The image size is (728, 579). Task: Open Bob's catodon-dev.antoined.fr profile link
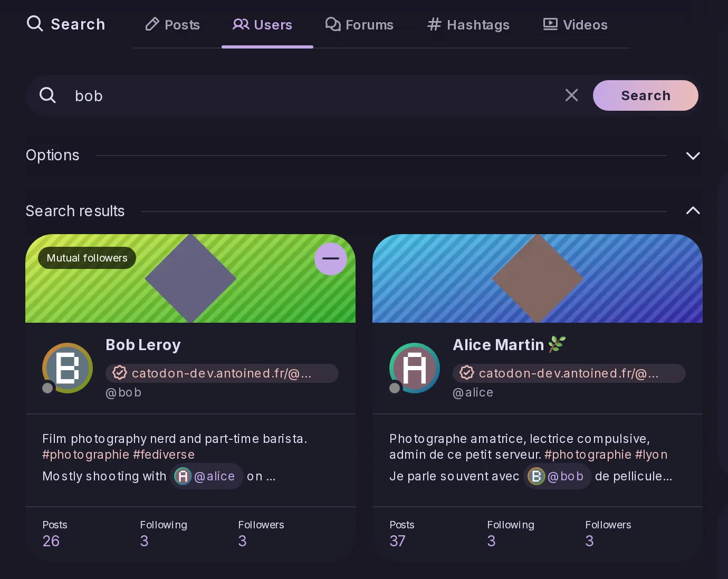point(222,373)
